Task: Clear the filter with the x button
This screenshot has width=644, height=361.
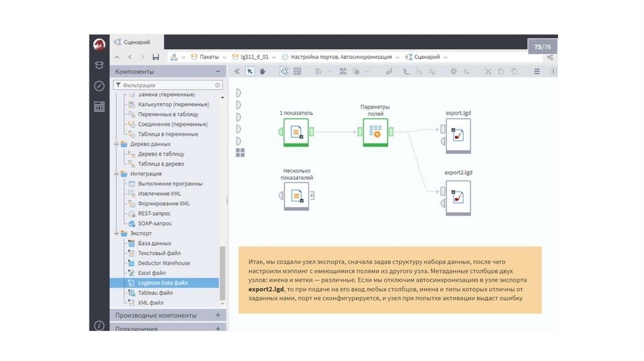Action: coord(218,85)
